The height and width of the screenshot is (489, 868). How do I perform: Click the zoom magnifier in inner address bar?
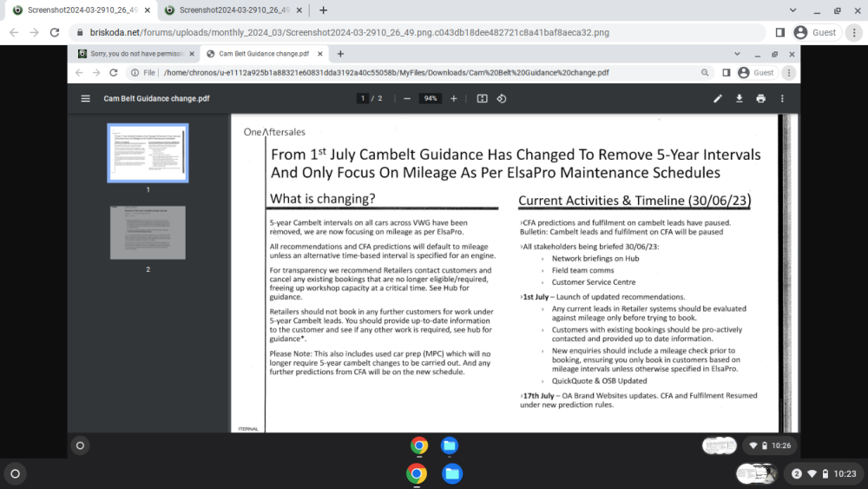(x=705, y=73)
